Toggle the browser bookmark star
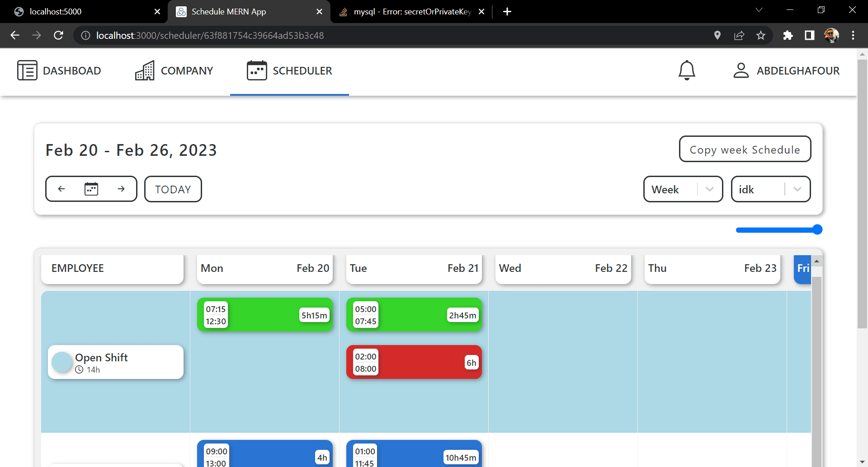 [761, 35]
